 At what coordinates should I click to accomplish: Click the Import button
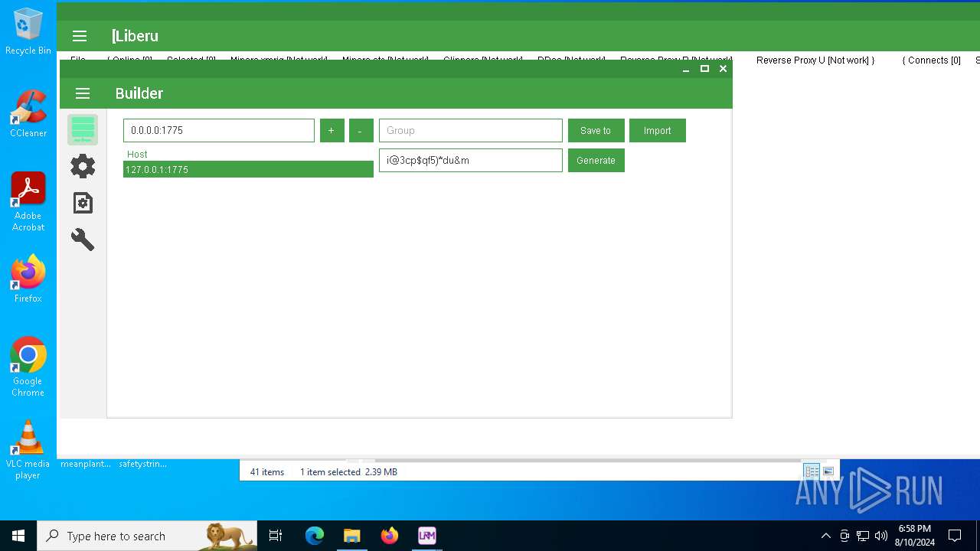pos(657,130)
